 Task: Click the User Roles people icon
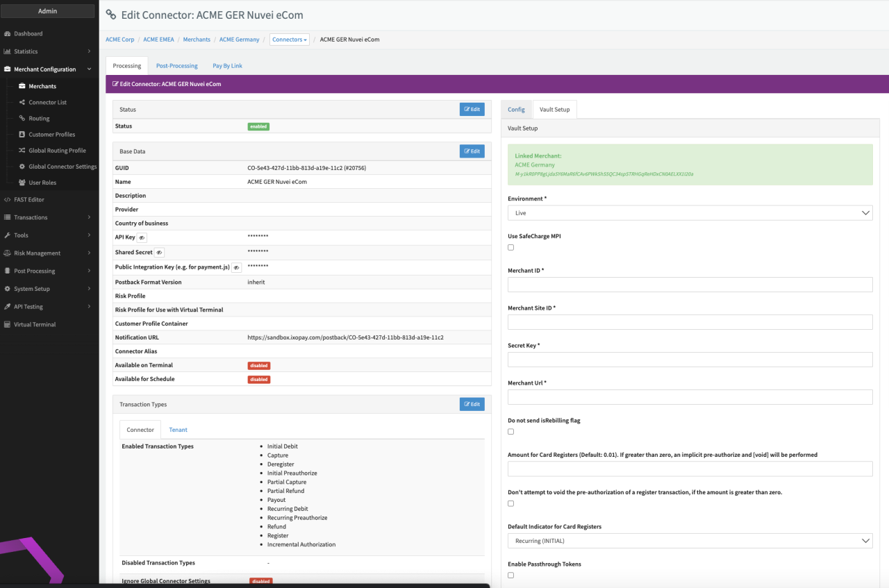(22, 183)
